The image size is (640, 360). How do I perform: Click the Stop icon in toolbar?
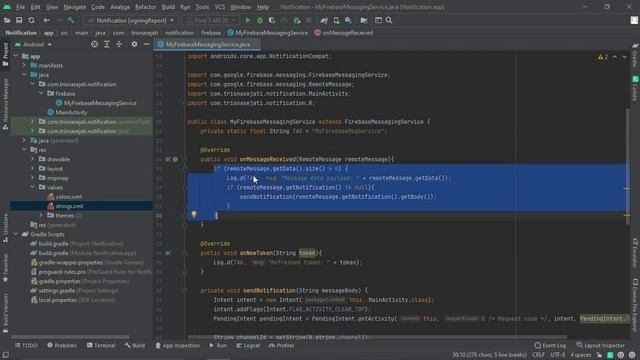click(x=309, y=20)
